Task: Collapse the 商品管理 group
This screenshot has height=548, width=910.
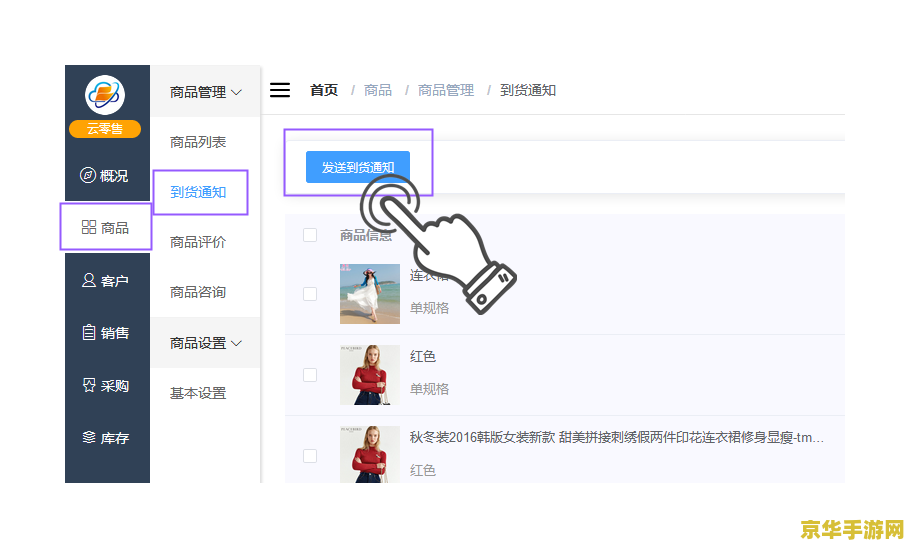Action: pos(205,92)
